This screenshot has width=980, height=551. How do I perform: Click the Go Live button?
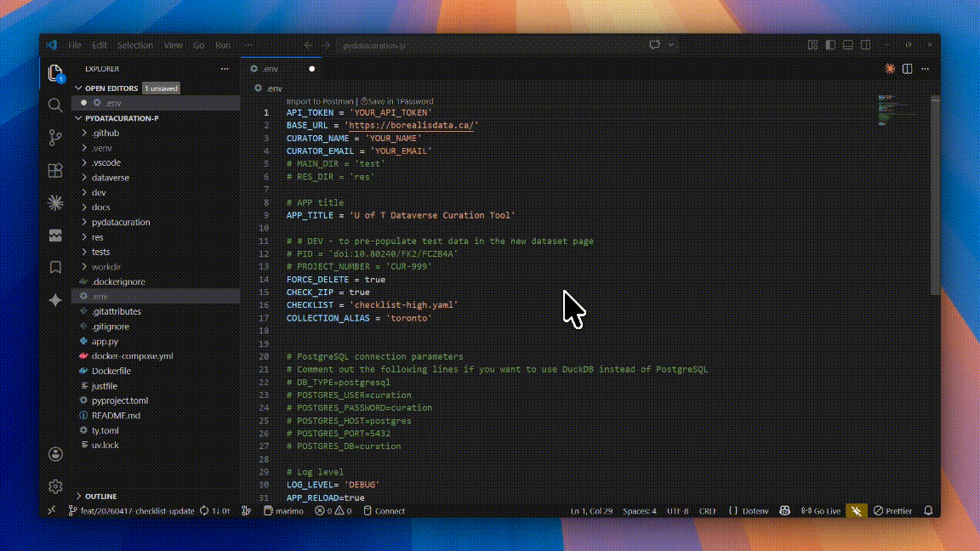click(820, 511)
